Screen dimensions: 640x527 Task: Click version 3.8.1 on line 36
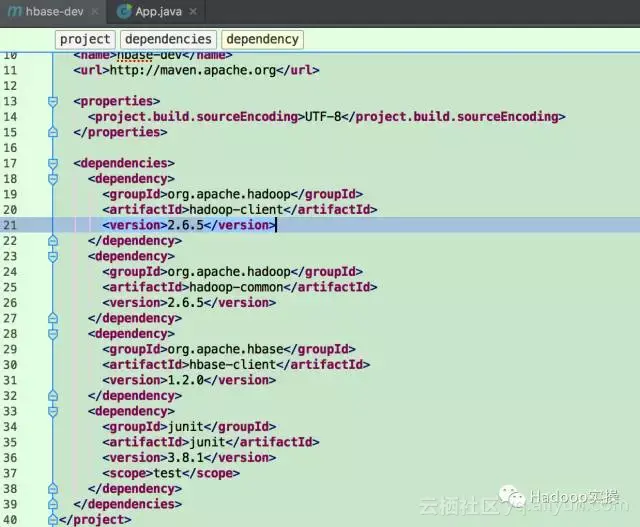coord(186,458)
